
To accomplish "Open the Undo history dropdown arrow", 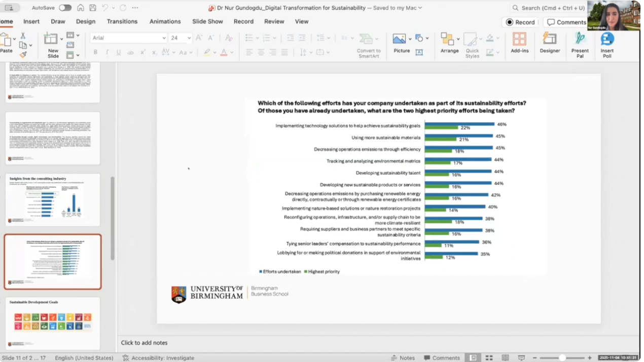I will 113,8.
